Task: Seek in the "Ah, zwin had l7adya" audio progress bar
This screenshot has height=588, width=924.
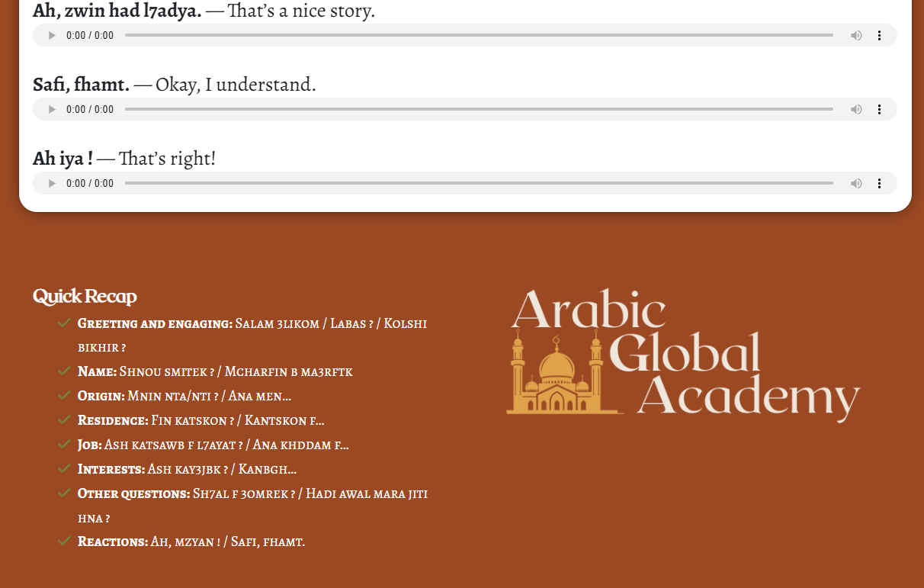Action: 479,35
